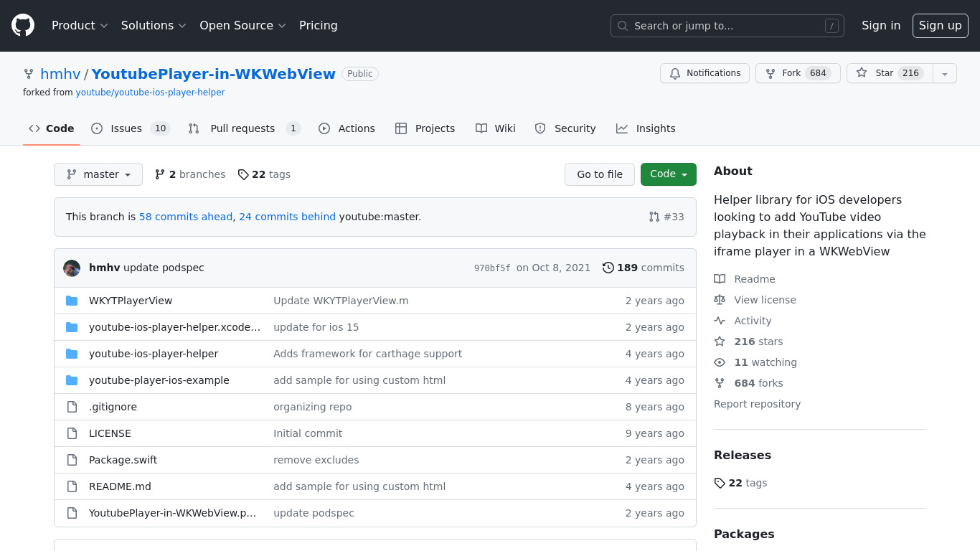980x551 pixels.
Task: Click the Package.swift file icon
Action: click(72, 460)
